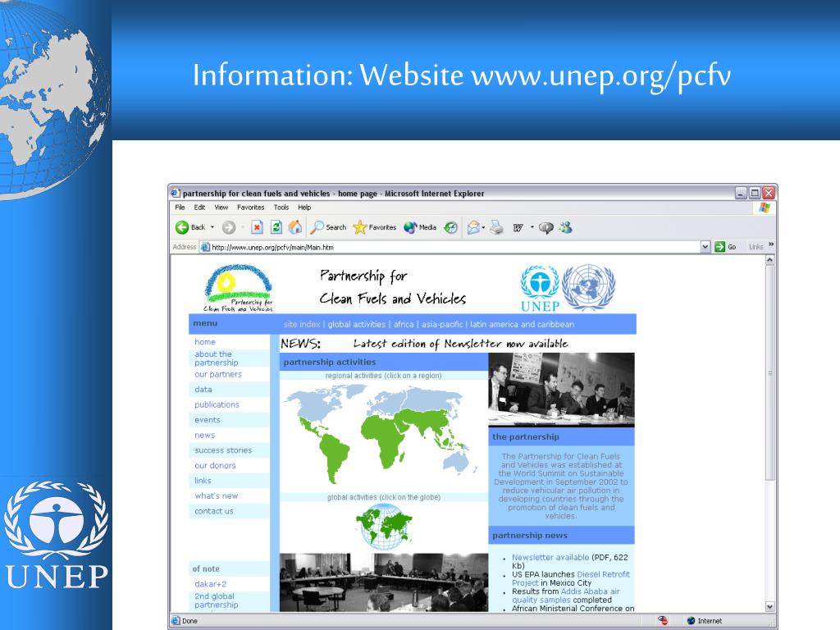Open the home link in the menu

pyautogui.click(x=205, y=342)
